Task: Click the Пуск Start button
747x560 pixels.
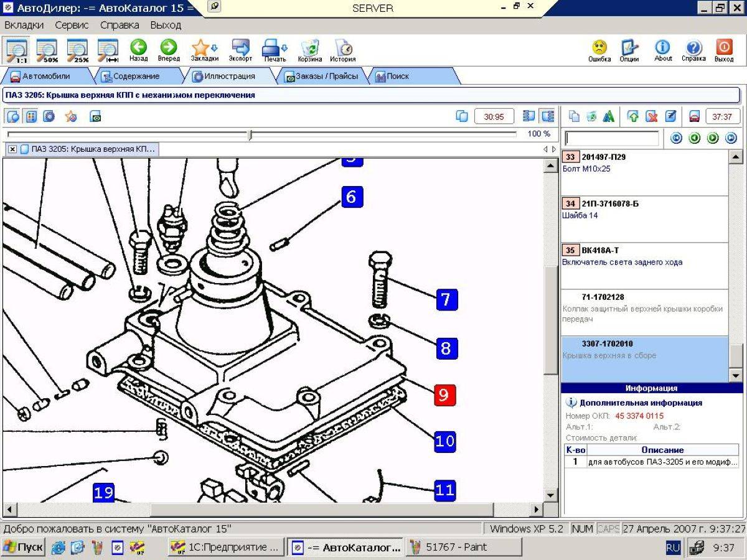Action: pos(23,548)
